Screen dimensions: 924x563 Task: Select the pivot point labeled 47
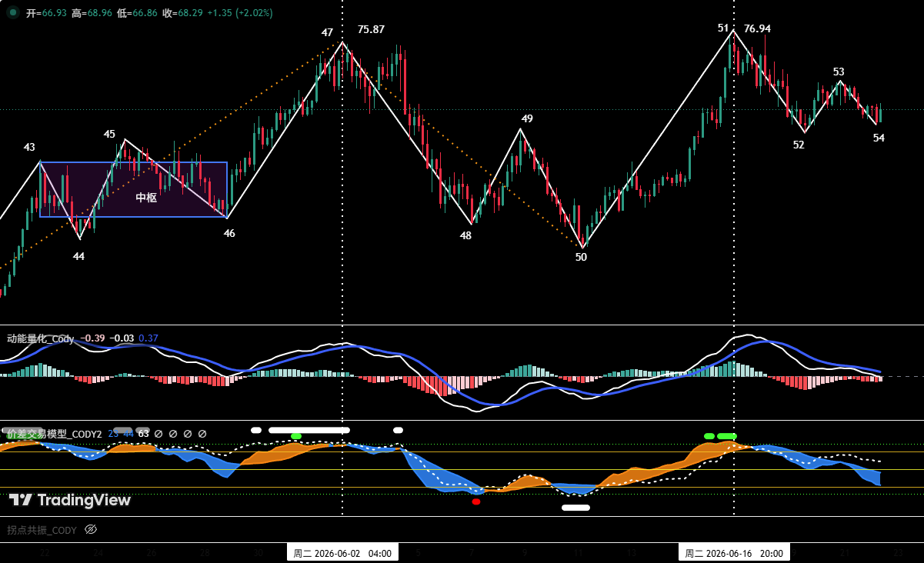(328, 32)
